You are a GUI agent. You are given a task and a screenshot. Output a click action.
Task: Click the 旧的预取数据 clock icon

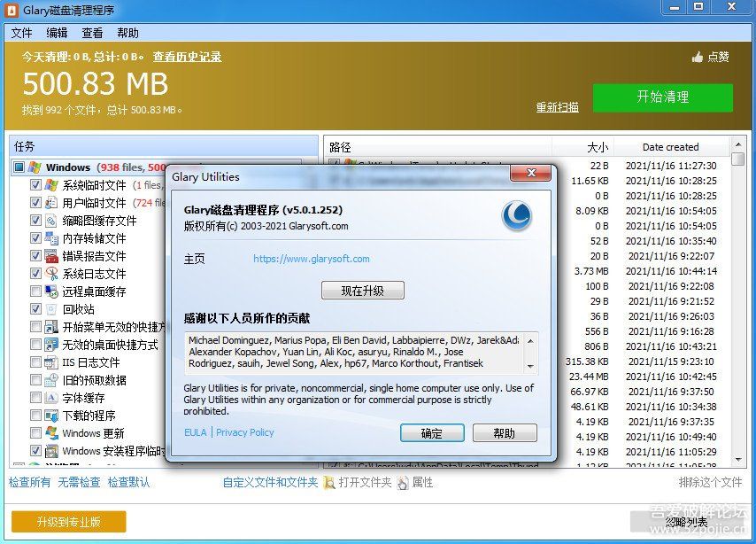tap(52, 380)
